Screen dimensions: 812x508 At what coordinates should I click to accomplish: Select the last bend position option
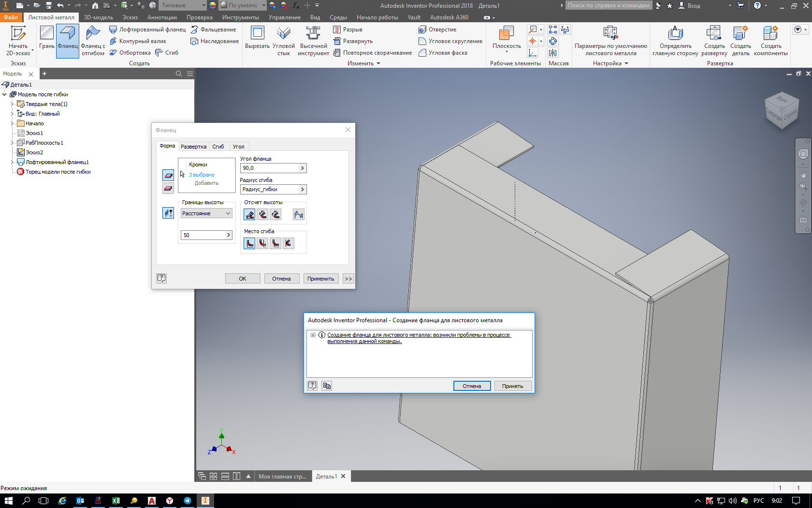(289, 243)
